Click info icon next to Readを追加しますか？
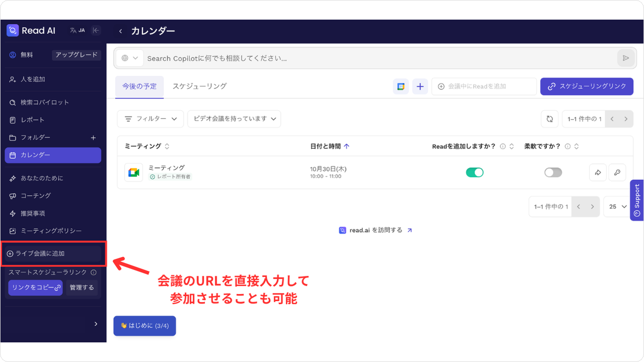 pyautogui.click(x=502, y=147)
